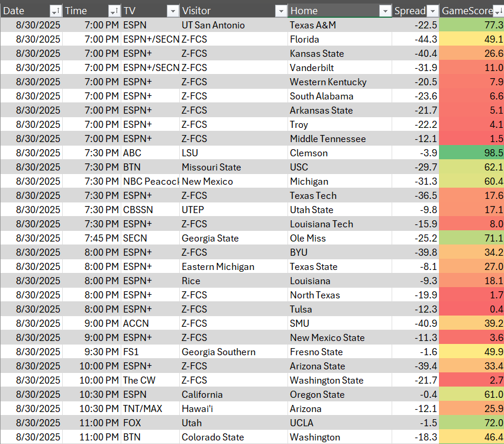Click the Fresno State home cell
The width and height of the screenshot is (504, 444).
point(340,352)
